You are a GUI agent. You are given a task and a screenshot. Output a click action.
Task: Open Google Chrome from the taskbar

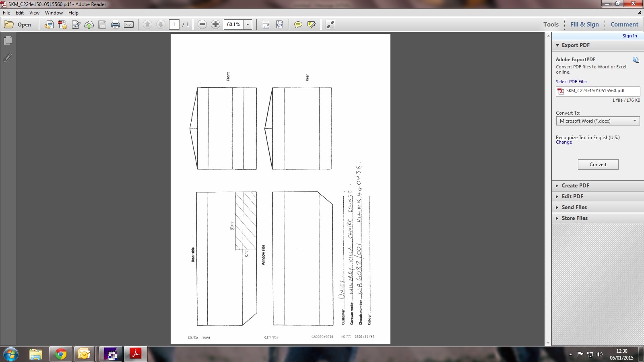61,354
